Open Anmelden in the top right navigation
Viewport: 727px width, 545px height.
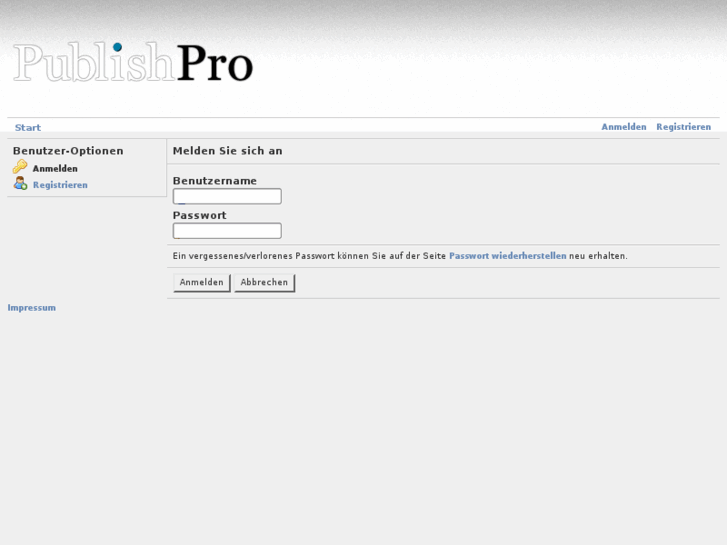click(x=624, y=127)
